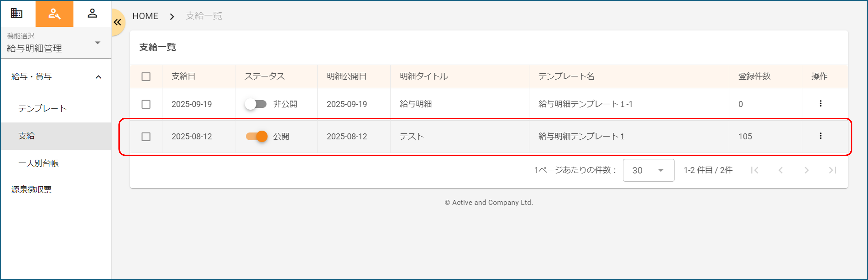Image resolution: width=868 pixels, height=280 pixels.
Task: Go to next page arrow
Action: (x=806, y=170)
